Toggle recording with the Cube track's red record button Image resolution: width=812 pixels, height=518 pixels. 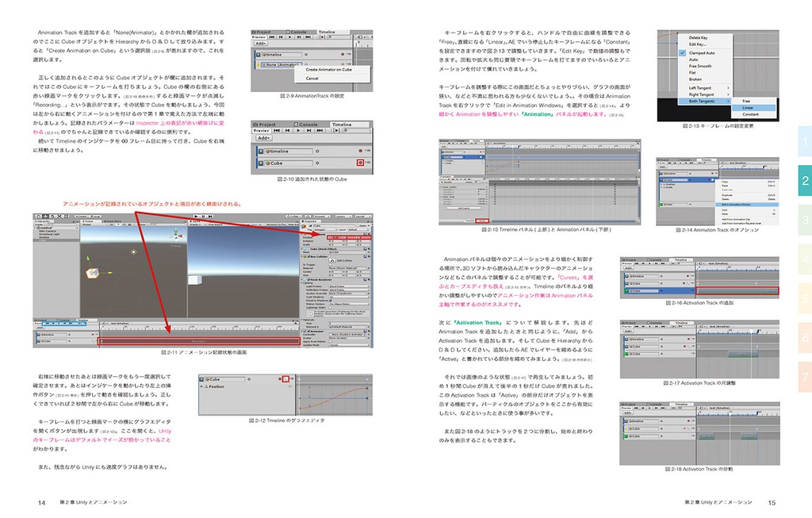pyautogui.click(x=360, y=163)
